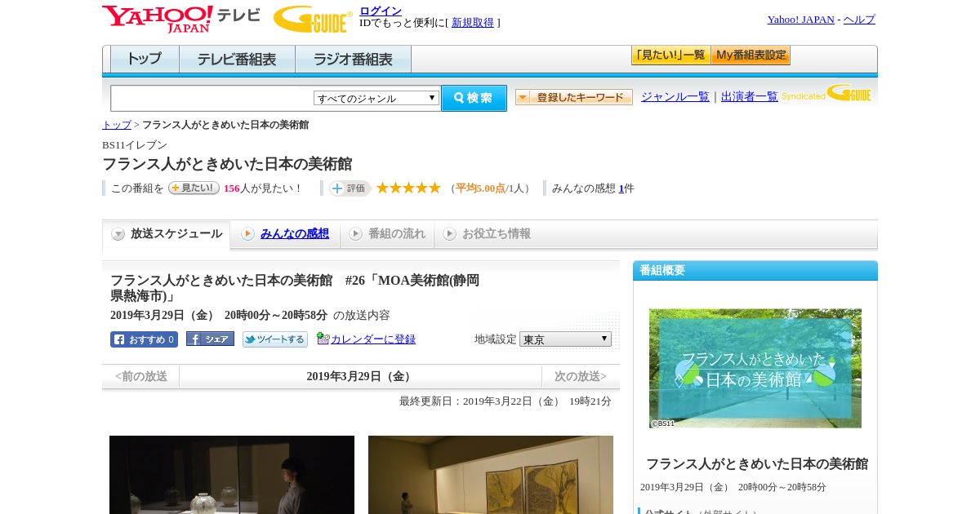
Task: Click the right photo with folding screens
Action: pos(491,475)
